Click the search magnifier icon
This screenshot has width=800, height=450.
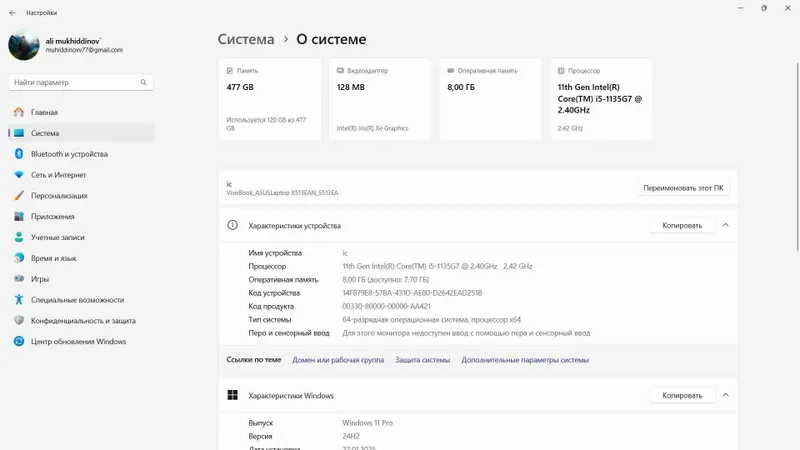(143, 82)
